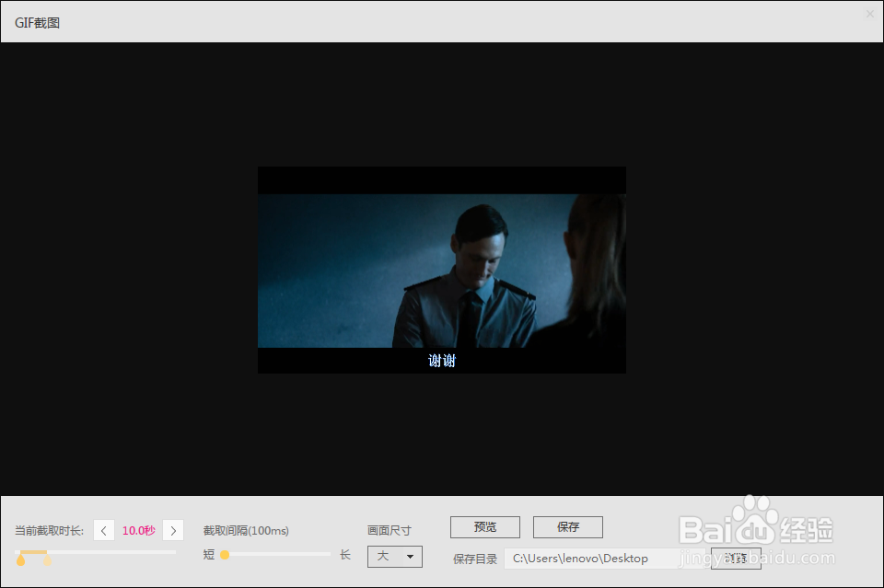Close the GIF截图 dialog
The height and width of the screenshot is (588, 884).
[870, 14]
